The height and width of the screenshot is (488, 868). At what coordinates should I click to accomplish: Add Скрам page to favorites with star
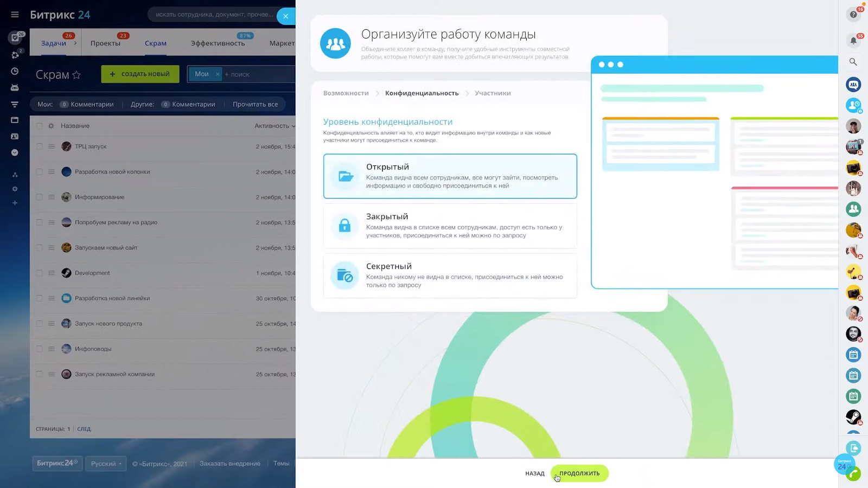click(76, 75)
